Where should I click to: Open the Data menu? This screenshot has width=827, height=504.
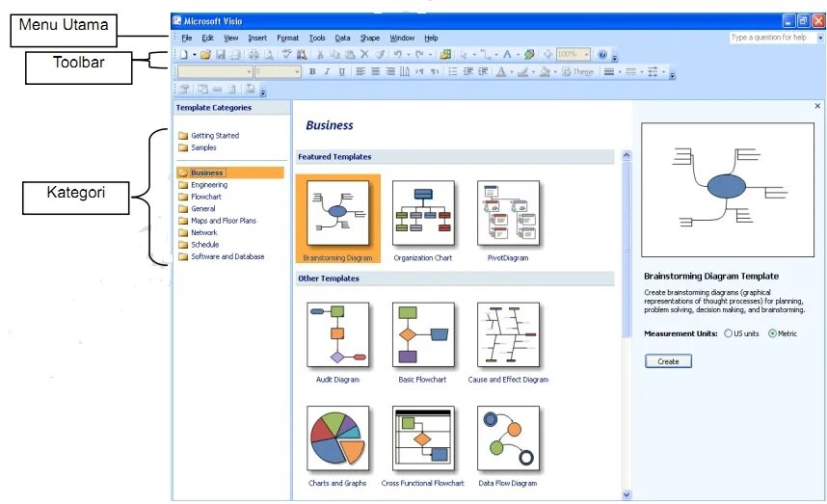pyautogui.click(x=342, y=38)
